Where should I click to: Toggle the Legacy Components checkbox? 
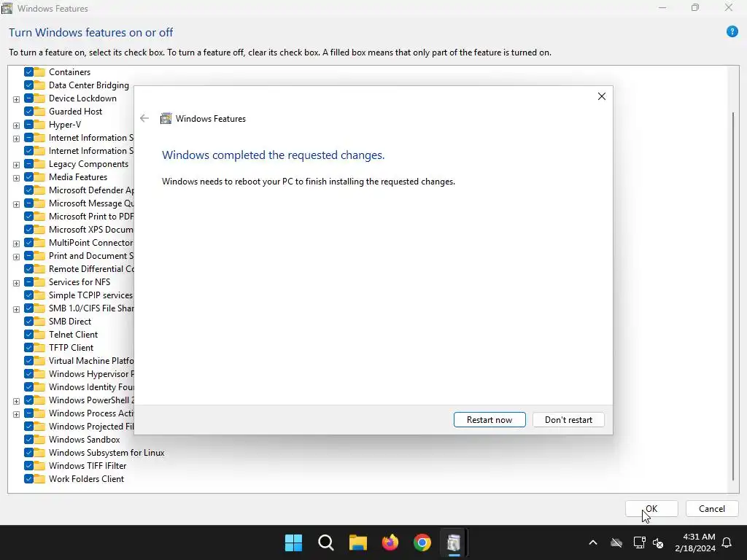click(28, 164)
